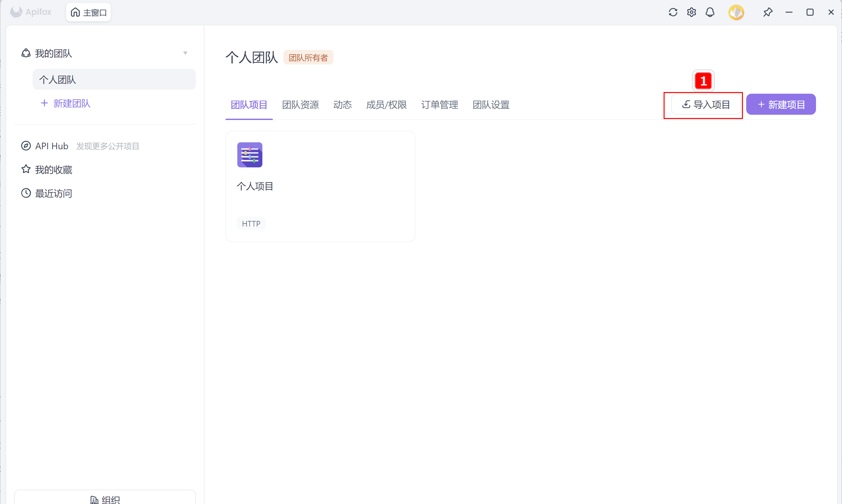
Task: Open the 组织 button at bottom
Action: (105, 499)
